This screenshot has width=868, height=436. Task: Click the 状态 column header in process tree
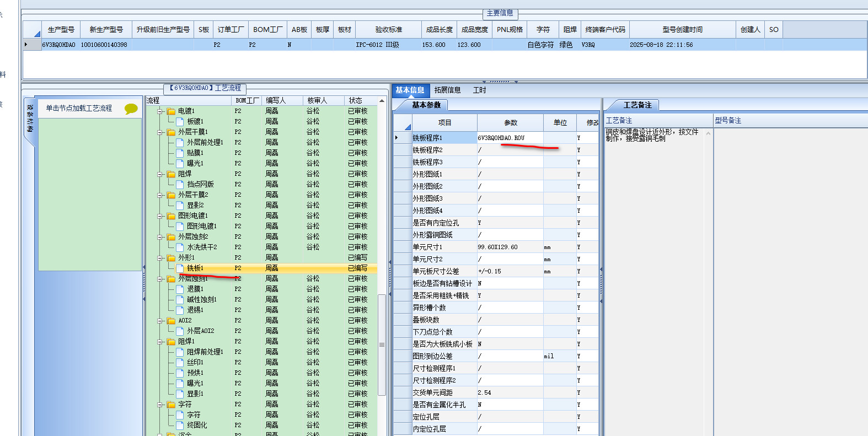(x=361, y=100)
